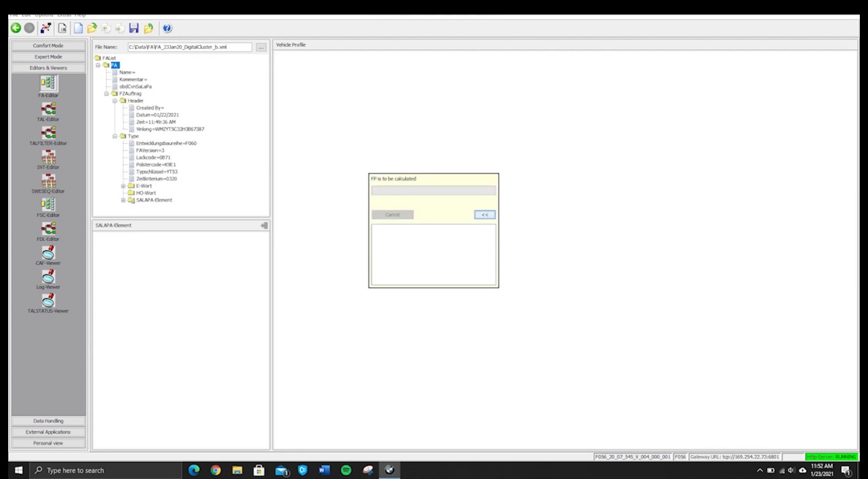
Task: Select the Vinlong=WMZYT5C32H3B67387 entry
Action: pos(170,129)
